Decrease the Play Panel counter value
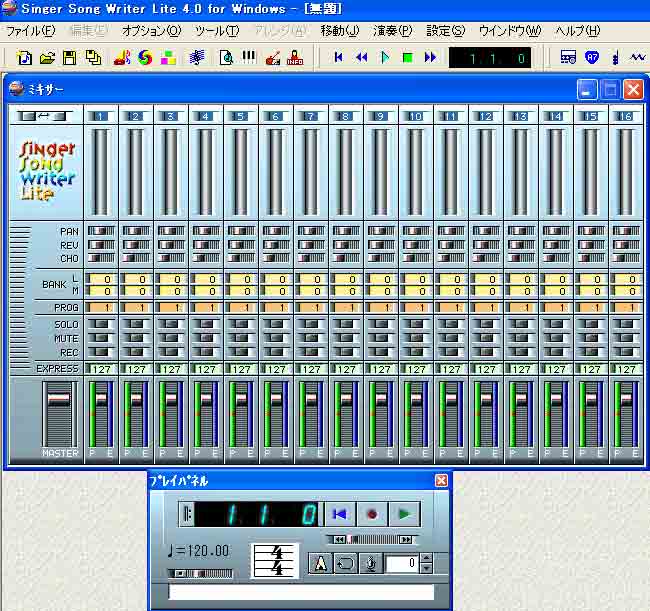 (x=426, y=568)
